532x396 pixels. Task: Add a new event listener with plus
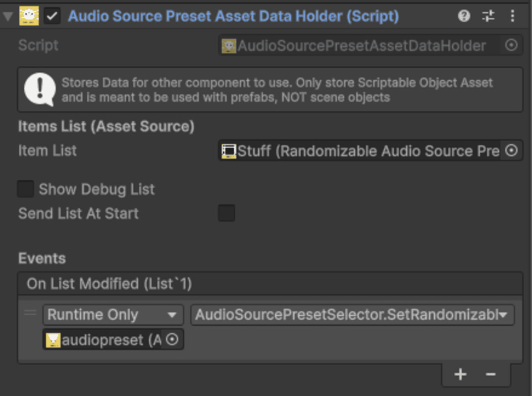pos(460,374)
